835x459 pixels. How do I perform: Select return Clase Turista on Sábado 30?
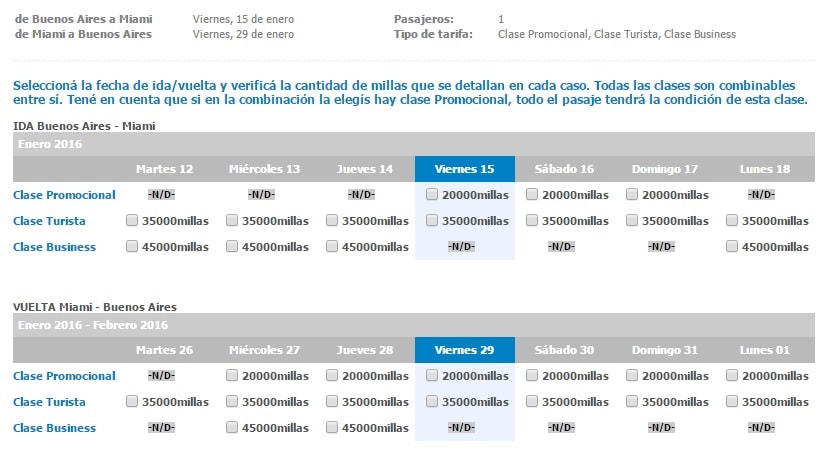coord(531,401)
